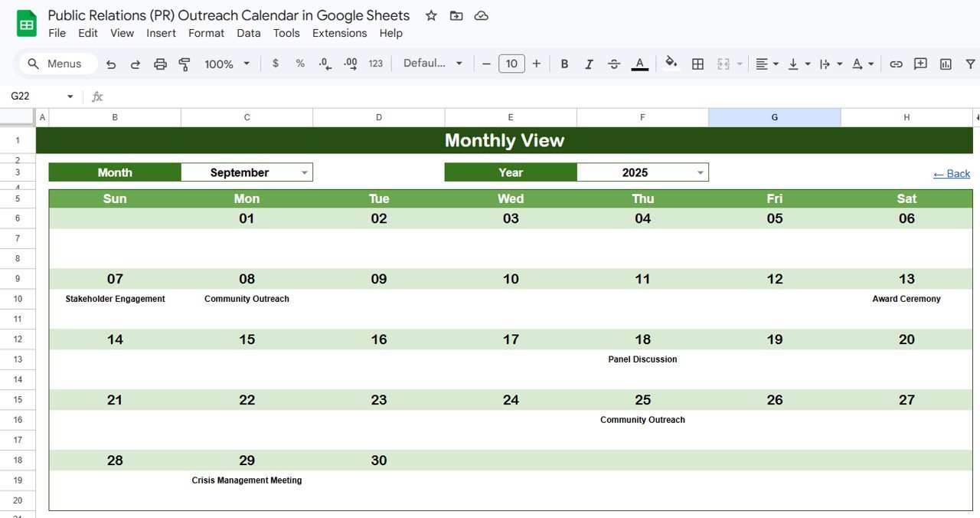Select the Print icon

(x=160, y=64)
